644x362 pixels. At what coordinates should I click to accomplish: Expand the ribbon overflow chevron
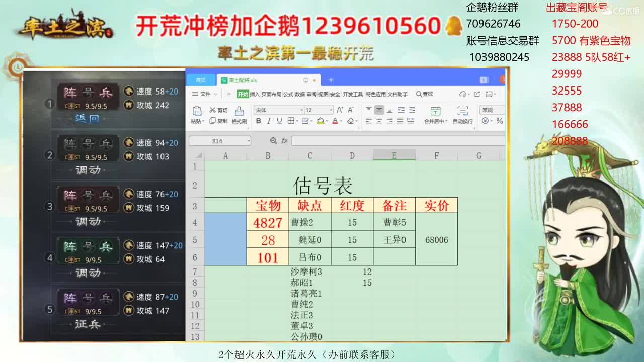[x=228, y=94]
